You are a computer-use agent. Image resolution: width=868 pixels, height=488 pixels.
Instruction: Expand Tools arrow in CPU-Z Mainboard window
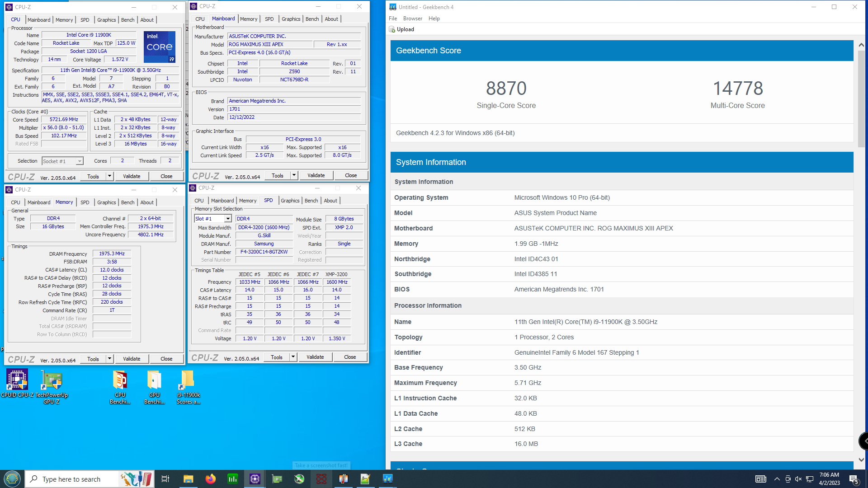click(x=294, y=175)
